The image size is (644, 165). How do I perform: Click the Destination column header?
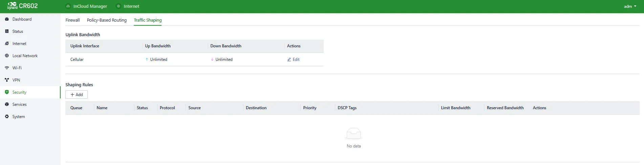256,108
